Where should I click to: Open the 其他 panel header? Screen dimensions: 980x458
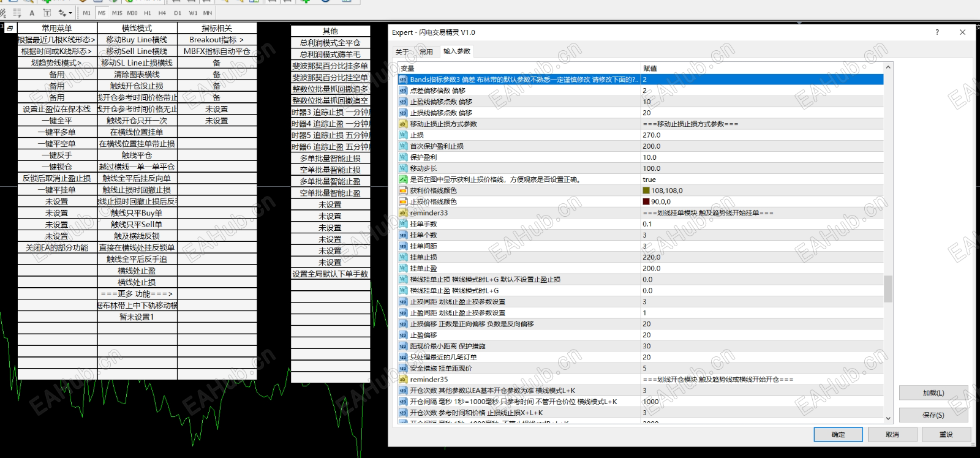point(330,31)
